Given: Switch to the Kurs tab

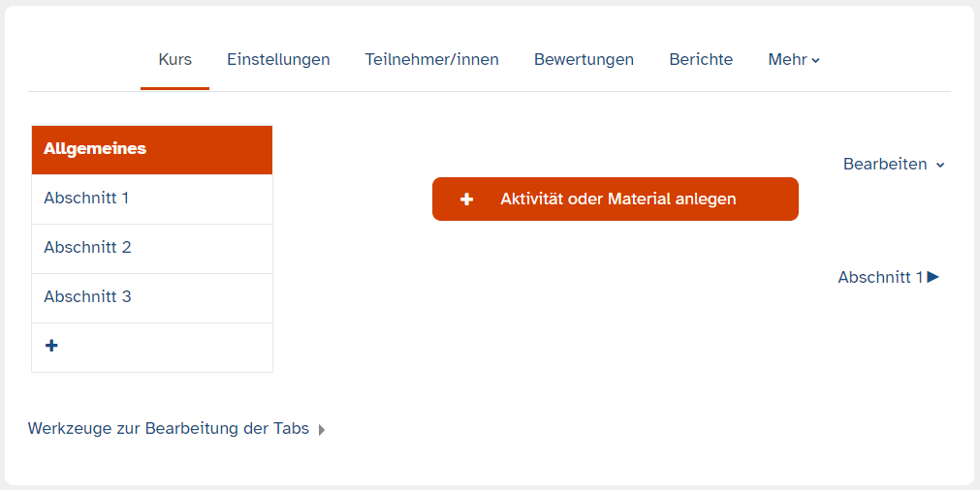Looking at the screenshot, I should pyautogui.click(x=174, y=60).
